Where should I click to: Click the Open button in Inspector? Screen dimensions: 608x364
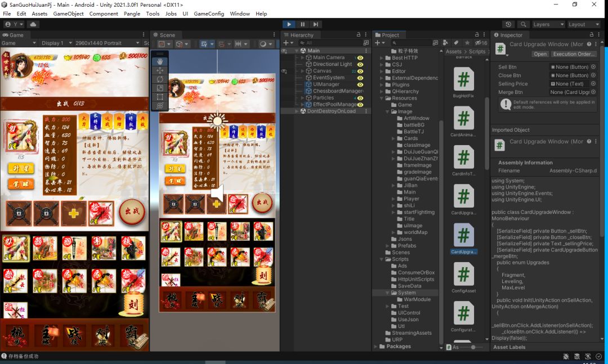pos(540,54)
